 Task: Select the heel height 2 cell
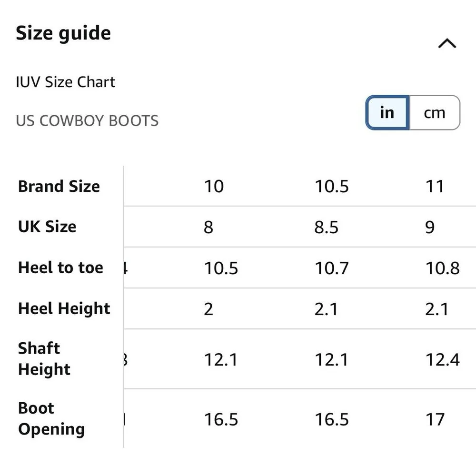click(208, 309)
